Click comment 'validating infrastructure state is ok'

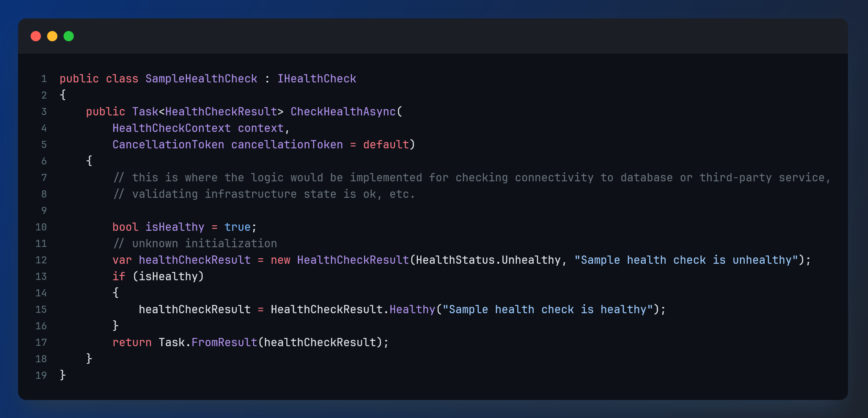[264, 194]
